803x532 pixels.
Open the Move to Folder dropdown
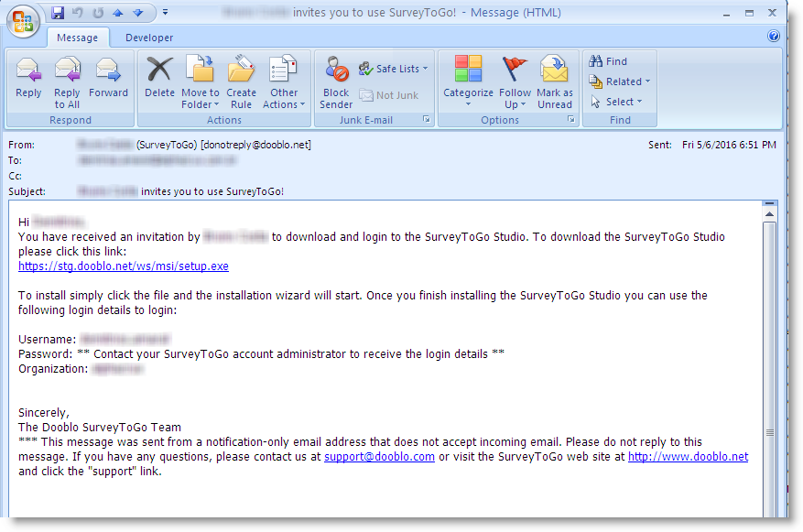201,81
